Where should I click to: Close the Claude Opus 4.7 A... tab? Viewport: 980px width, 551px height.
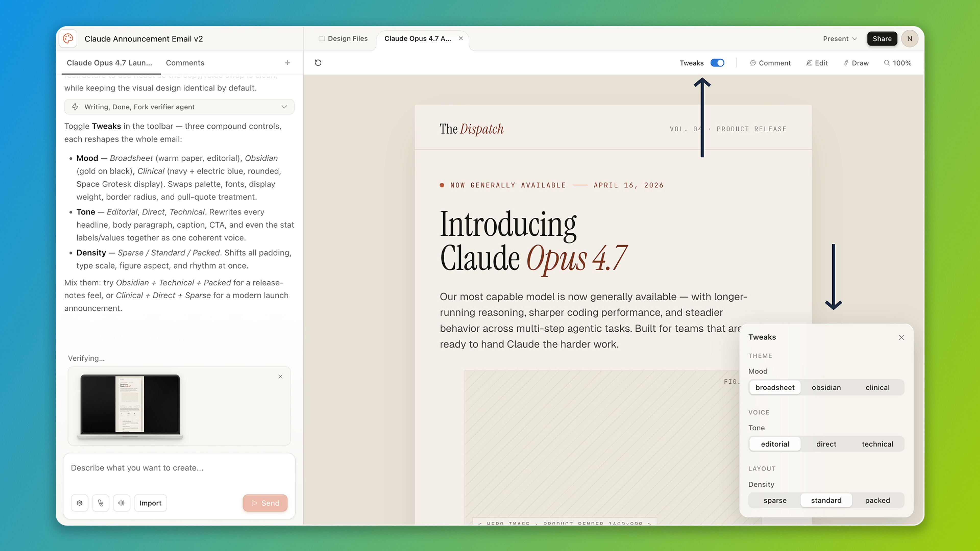(461, 39)
